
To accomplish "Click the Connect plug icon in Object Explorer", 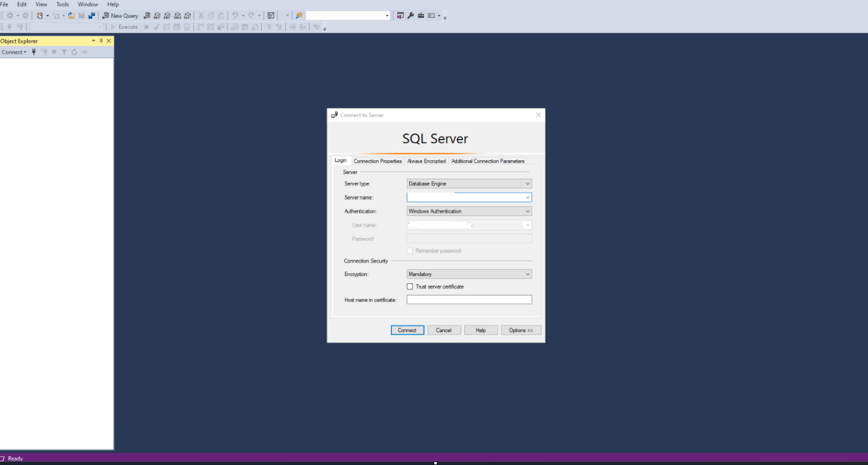I will click(34, 52).
